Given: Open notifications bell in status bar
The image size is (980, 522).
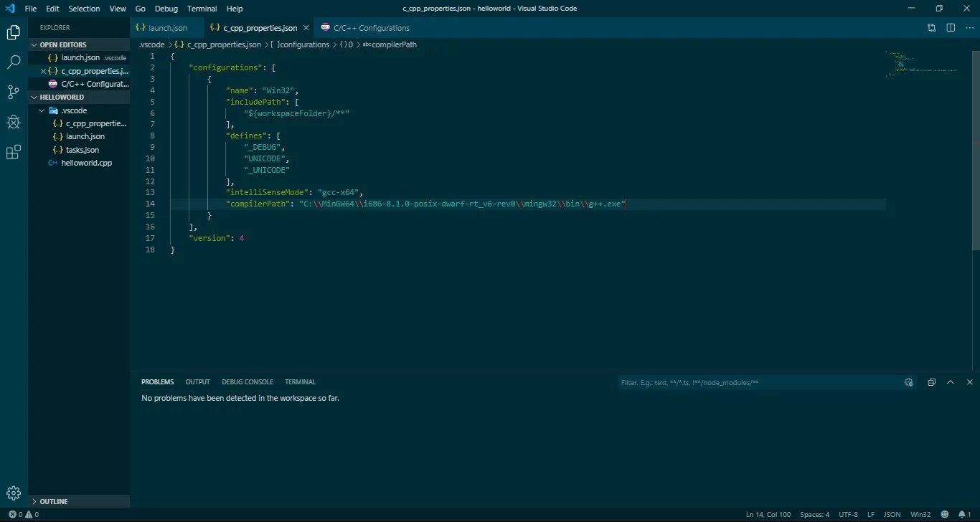Looking at the screenshot, I should pyautogui.click(x=964, y=514).
